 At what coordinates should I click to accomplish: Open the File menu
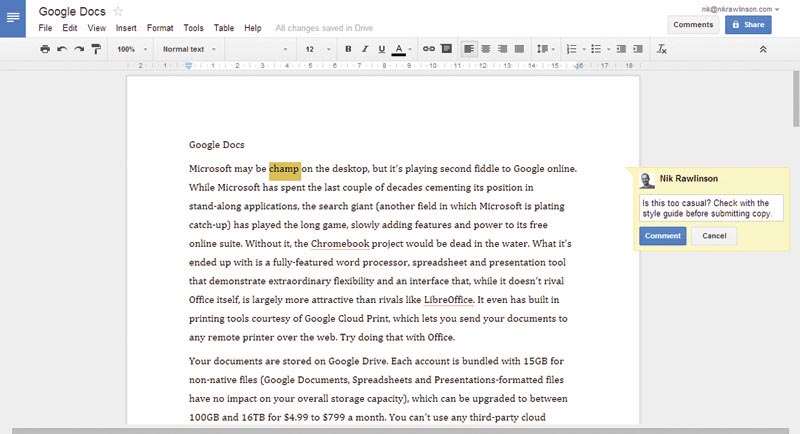pyautogui.click(x=45, y=28)
